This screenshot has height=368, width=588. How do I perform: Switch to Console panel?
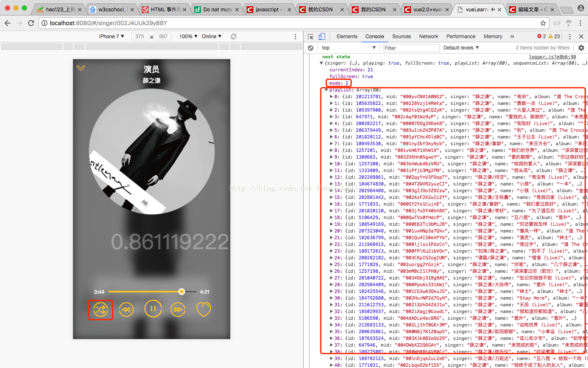tap(375, 37)
